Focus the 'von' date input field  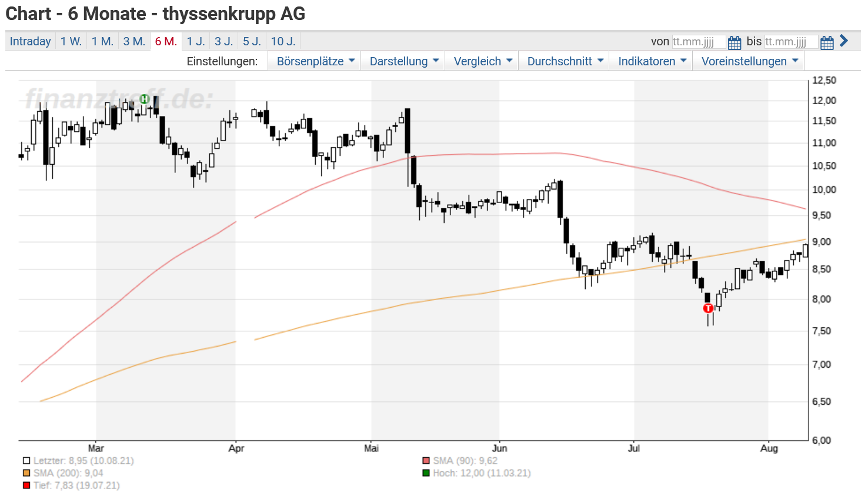pos(699,42)
